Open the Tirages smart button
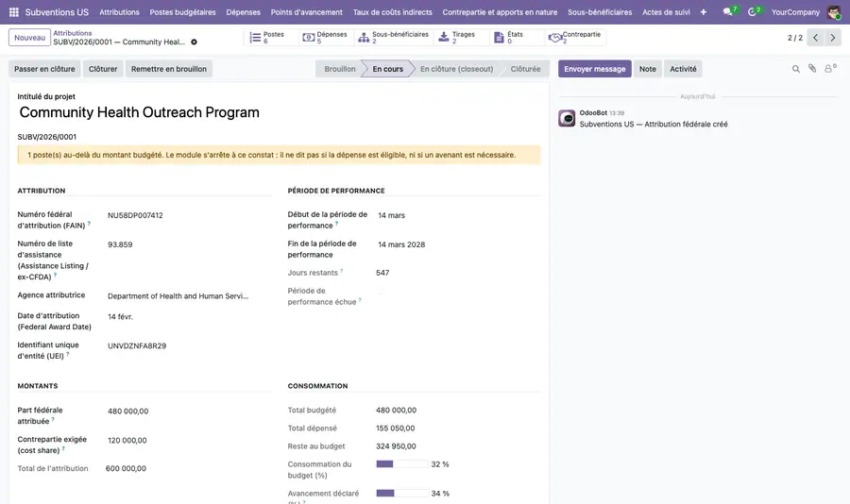 point(461,38)
